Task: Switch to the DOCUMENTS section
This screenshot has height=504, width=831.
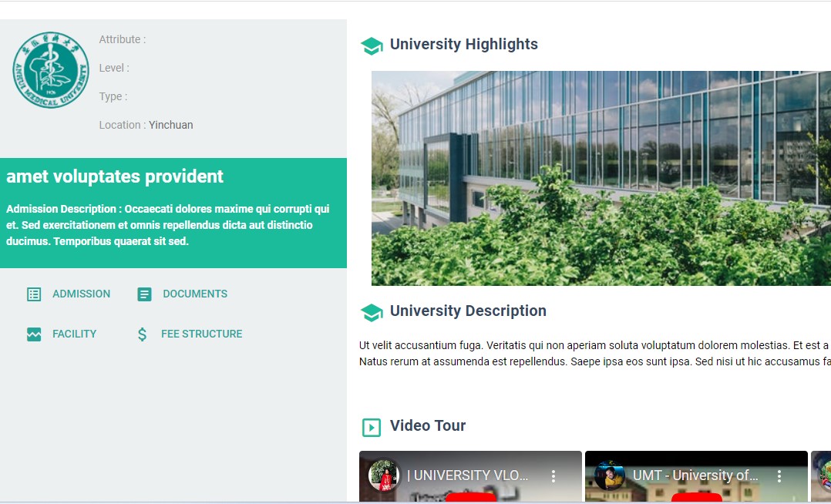Action: (x=194, y=294)
